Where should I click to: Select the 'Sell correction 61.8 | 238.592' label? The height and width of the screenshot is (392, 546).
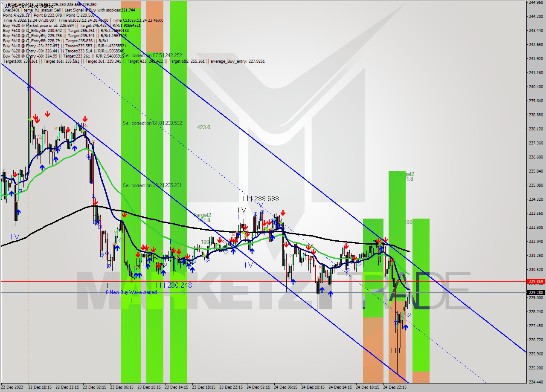coord(152,123)
